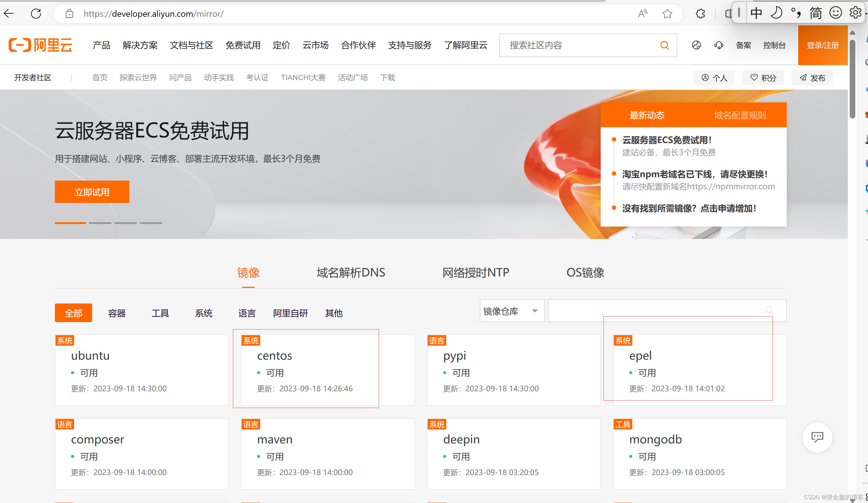Click 立即试用 banner button

pyautogui.click(x=92, y=192)
